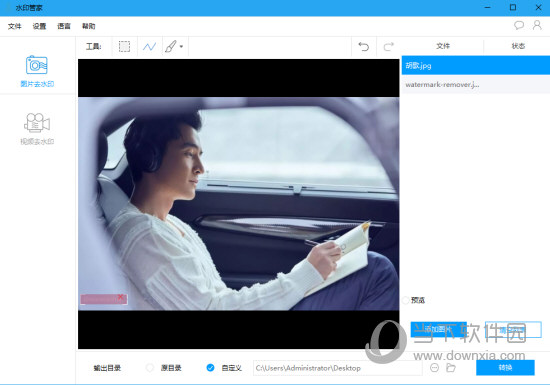Open the 文件 menu
550x385 pixels.
point(15,26)
